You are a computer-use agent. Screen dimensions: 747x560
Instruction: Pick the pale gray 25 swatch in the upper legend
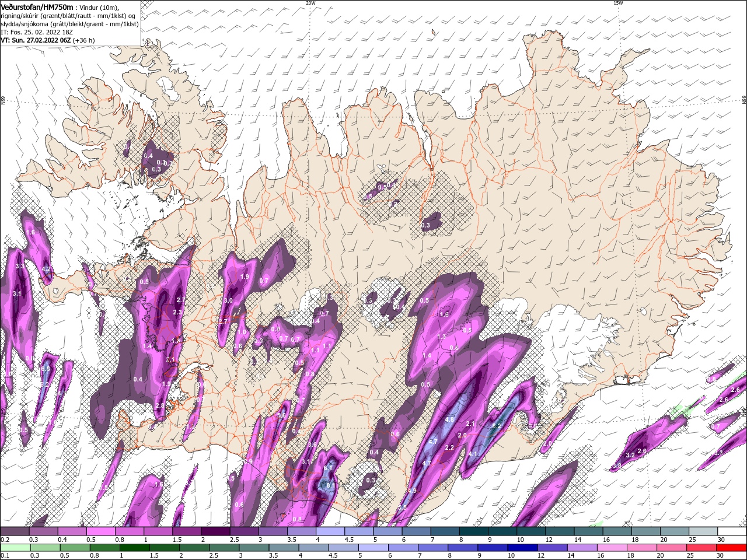coord(703,531)
